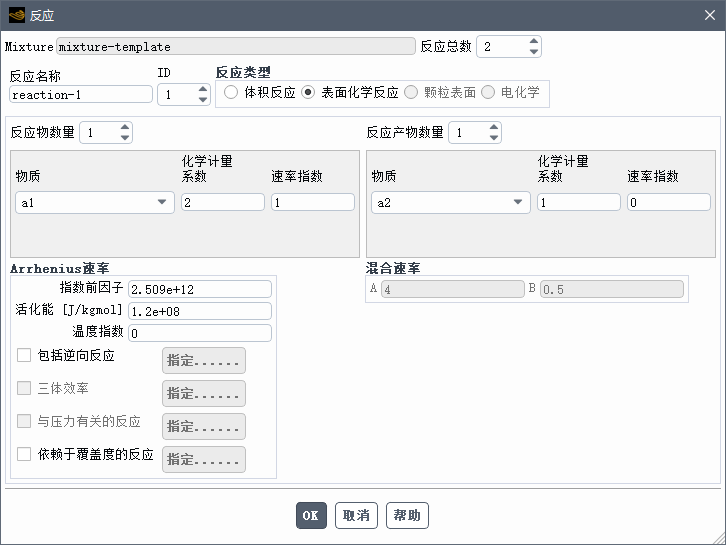Open 帮助 help for reactions dialog
Viewport: 726px width, 545px height.
407,515
